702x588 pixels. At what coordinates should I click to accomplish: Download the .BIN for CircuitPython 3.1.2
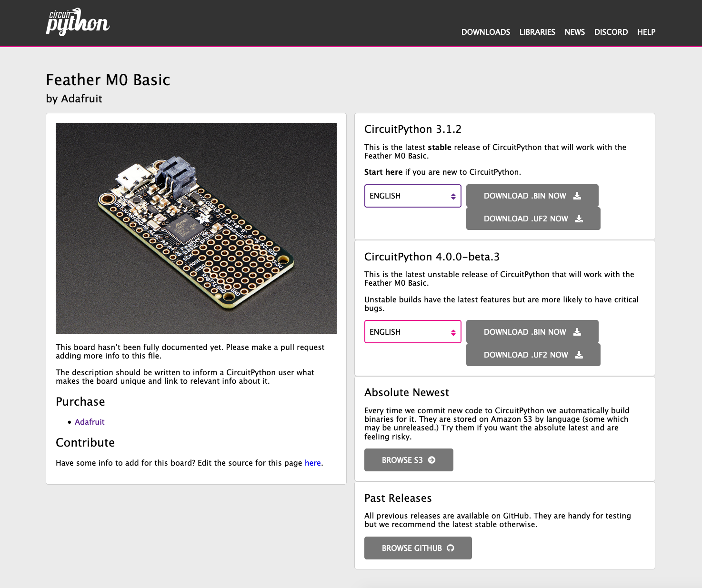[532, 196]
